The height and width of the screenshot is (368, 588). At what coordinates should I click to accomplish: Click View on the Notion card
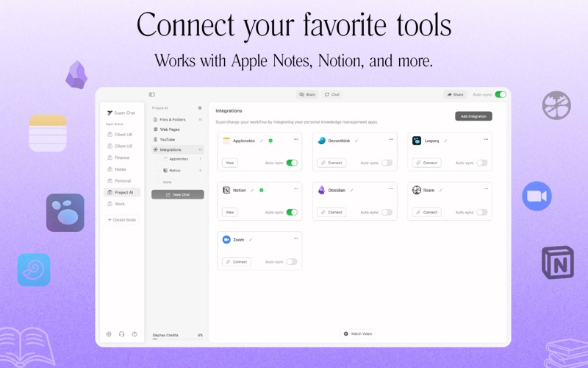click(230, 212)
